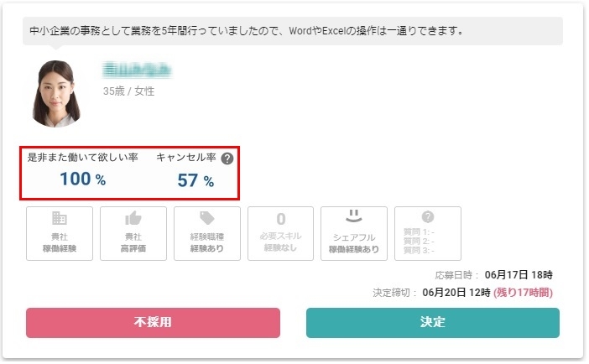
Task: Confirm hiring with the 決定 button
Action: pos(433,323)
